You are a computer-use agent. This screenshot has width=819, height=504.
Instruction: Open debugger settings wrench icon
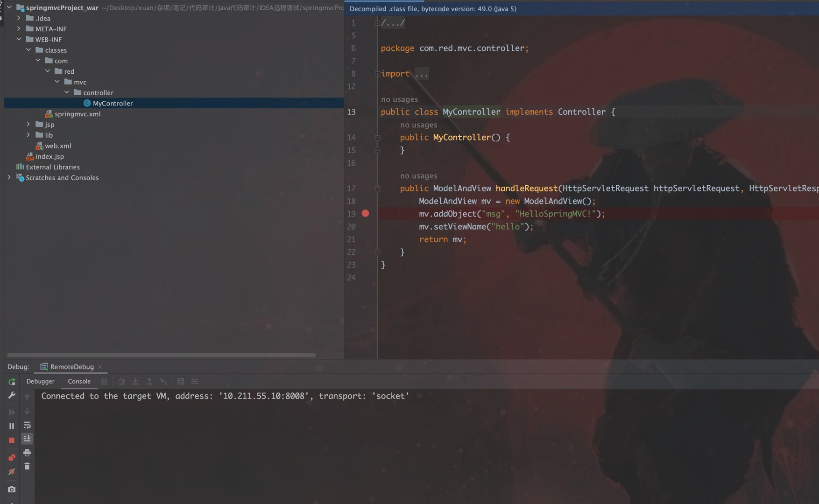12,395
